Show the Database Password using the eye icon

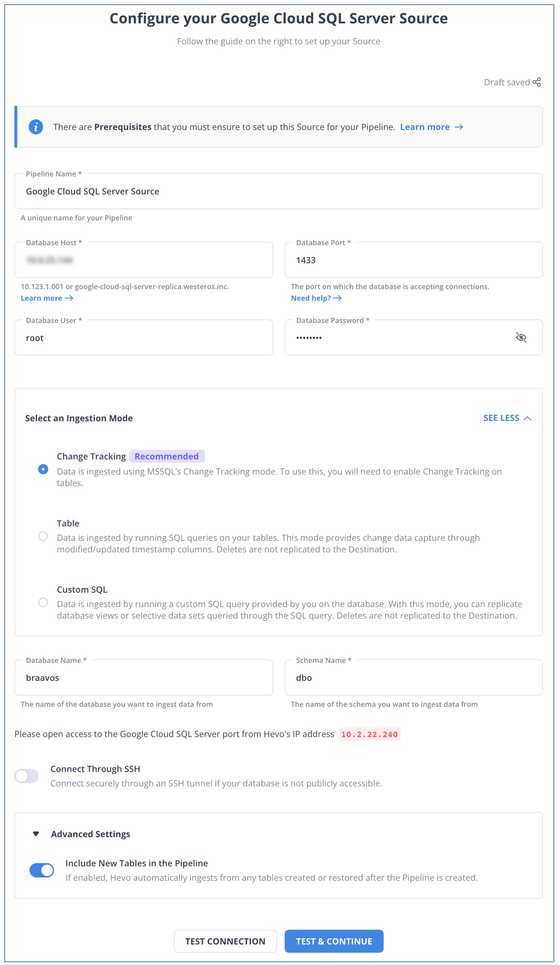pyautogui.click(x=522, y=337)
